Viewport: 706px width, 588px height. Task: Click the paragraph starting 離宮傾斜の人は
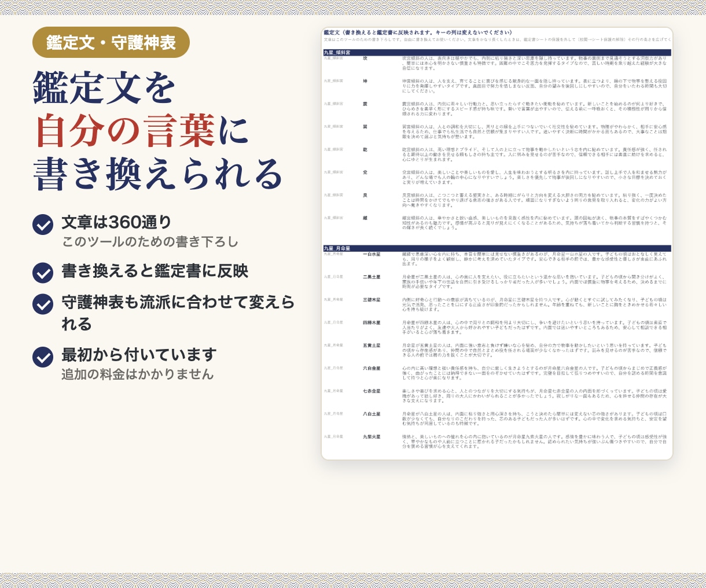coord(535,223)
